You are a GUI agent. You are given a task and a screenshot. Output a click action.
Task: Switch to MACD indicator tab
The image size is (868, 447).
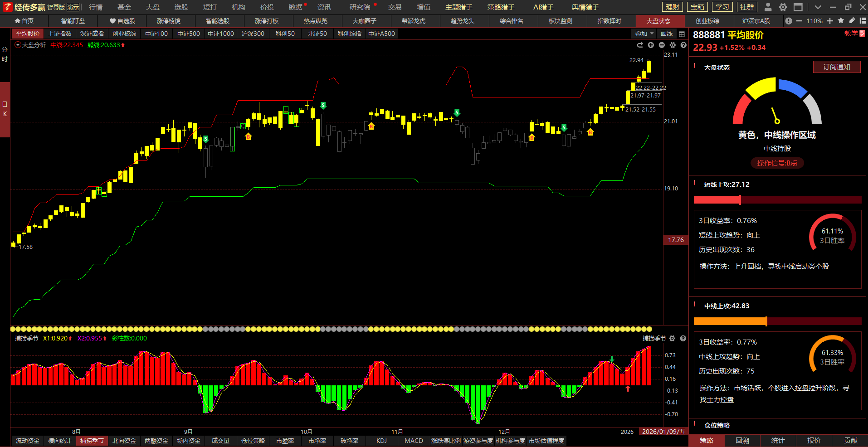[x=414, y=441]
